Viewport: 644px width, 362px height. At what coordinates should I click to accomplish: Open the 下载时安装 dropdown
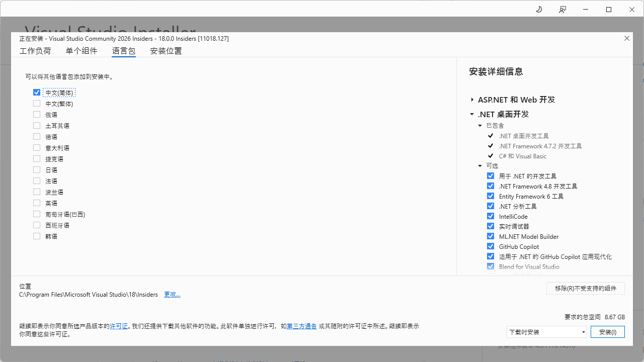[x=546, y=332]
